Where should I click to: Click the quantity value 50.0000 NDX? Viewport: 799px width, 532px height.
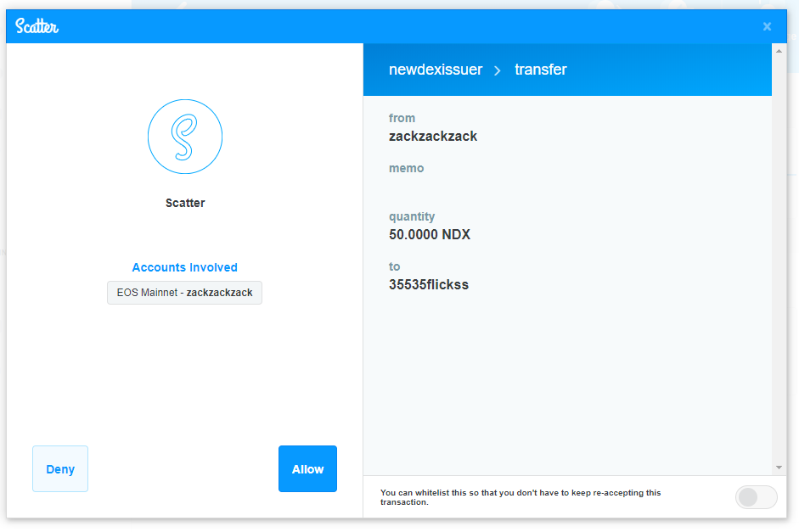click(x=429, y=234)
